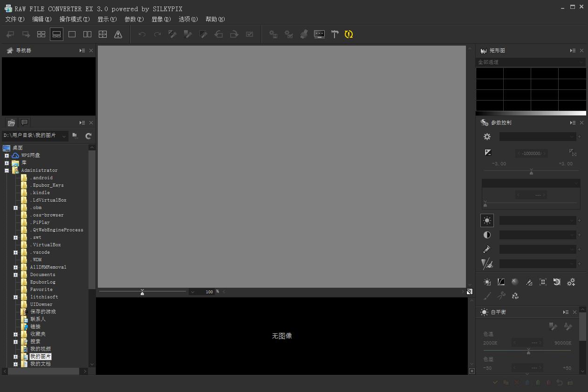Screen dimensions: 588x392
Task: Click the auto exposure area icon
Action: [573, 153]
